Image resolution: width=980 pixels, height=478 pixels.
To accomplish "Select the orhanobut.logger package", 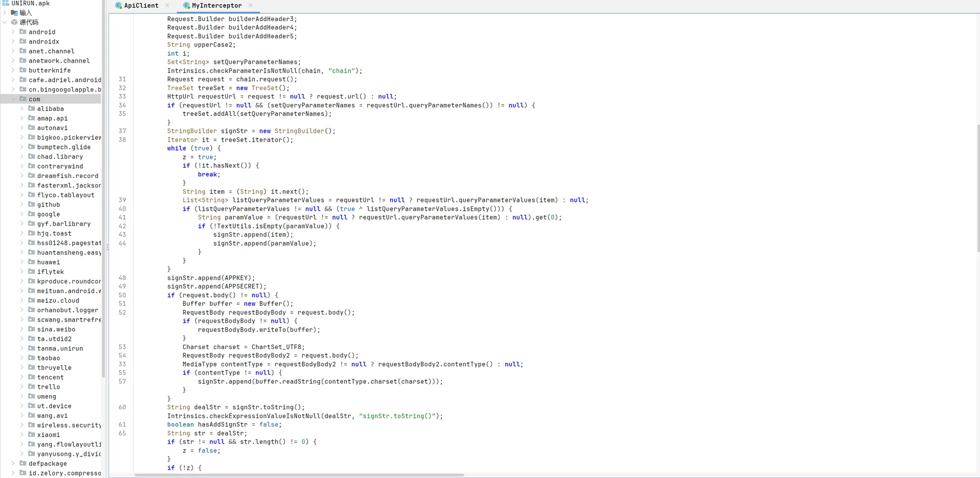I will (x=68, y=310).
